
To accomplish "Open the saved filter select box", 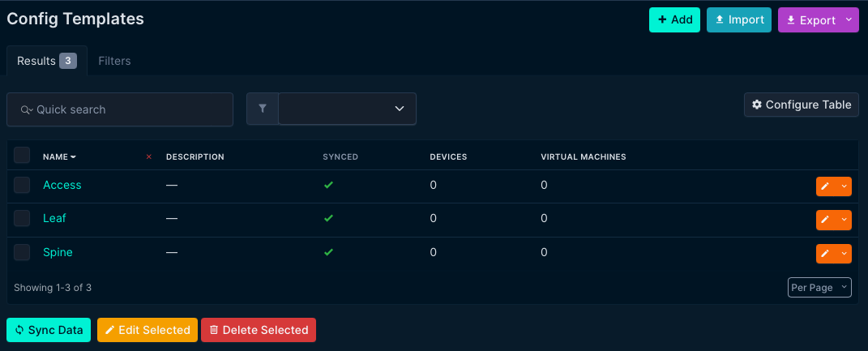I will pyautogui.click(x=347, y=109).
